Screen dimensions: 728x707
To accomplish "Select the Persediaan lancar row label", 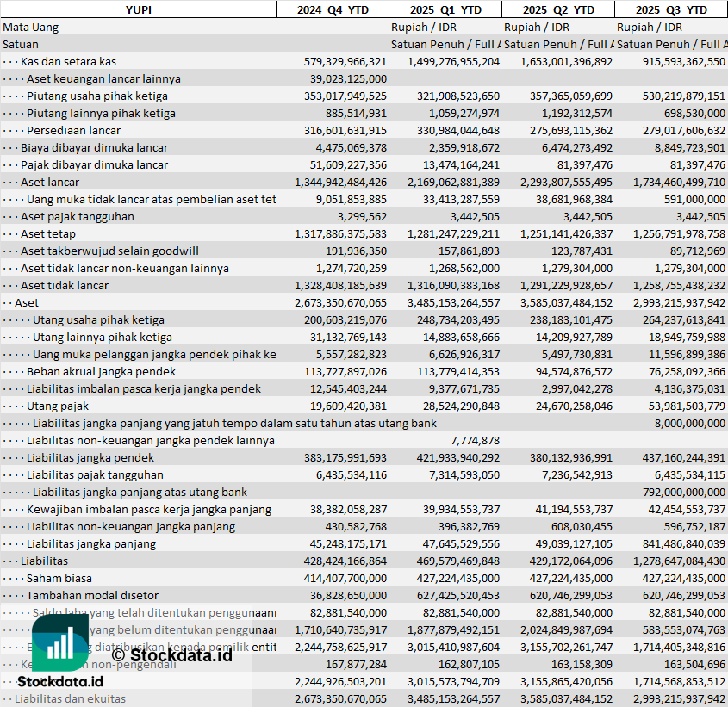I will (75, 130).
